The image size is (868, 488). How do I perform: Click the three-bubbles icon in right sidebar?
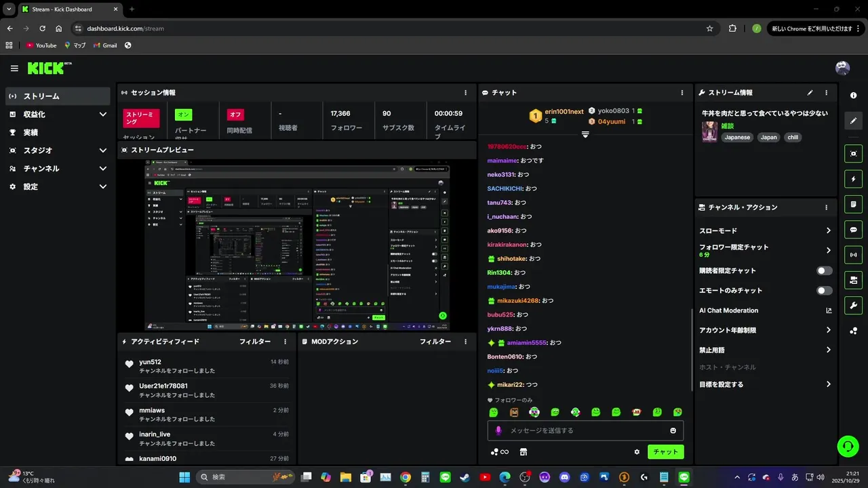854,331
